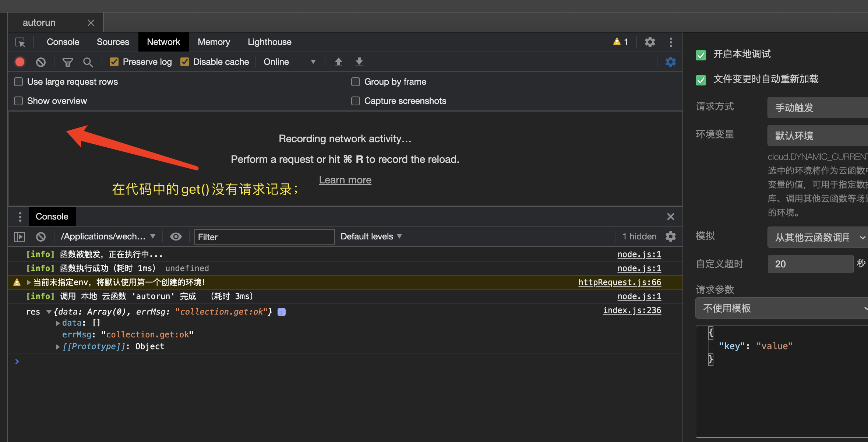Image resolution: width=868 pixels, height=442 pixels.
Task: Click the console Filter input field
Action: coord(264,237)
